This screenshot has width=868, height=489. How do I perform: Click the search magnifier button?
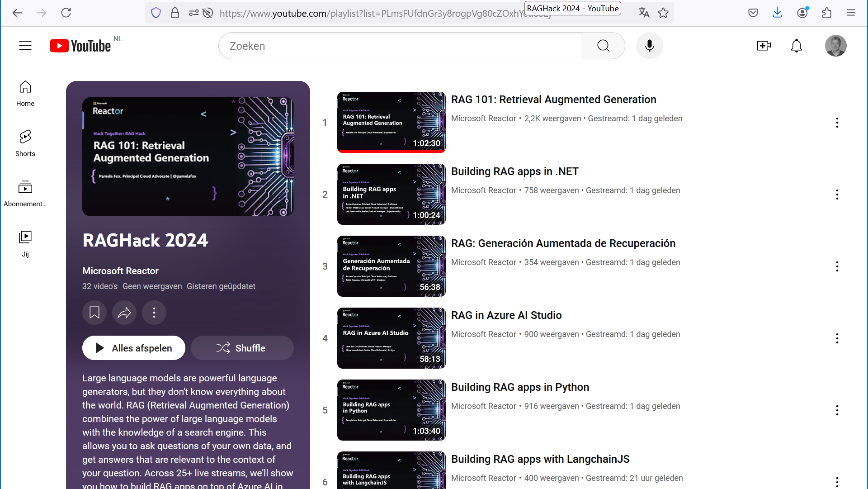(604, 46)
